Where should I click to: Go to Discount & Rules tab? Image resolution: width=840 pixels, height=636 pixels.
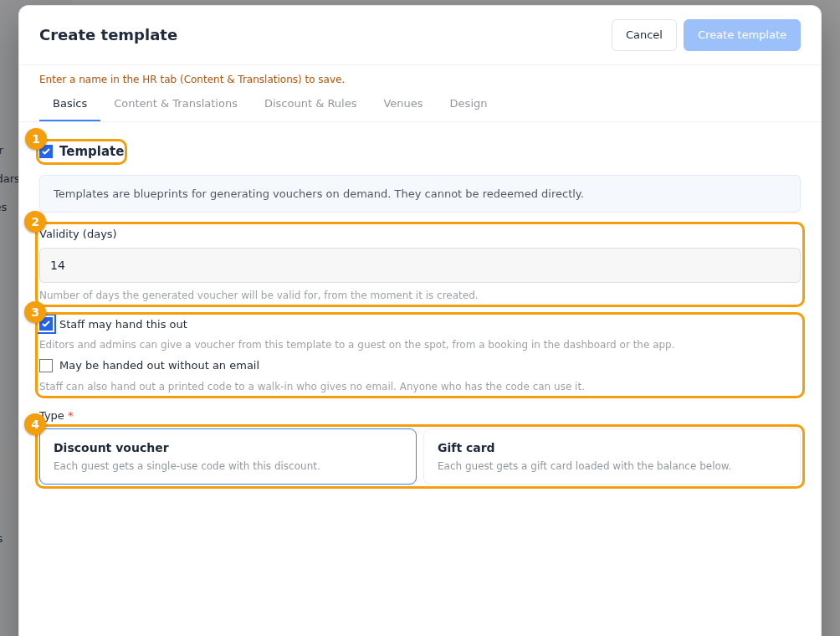[310, 104]
